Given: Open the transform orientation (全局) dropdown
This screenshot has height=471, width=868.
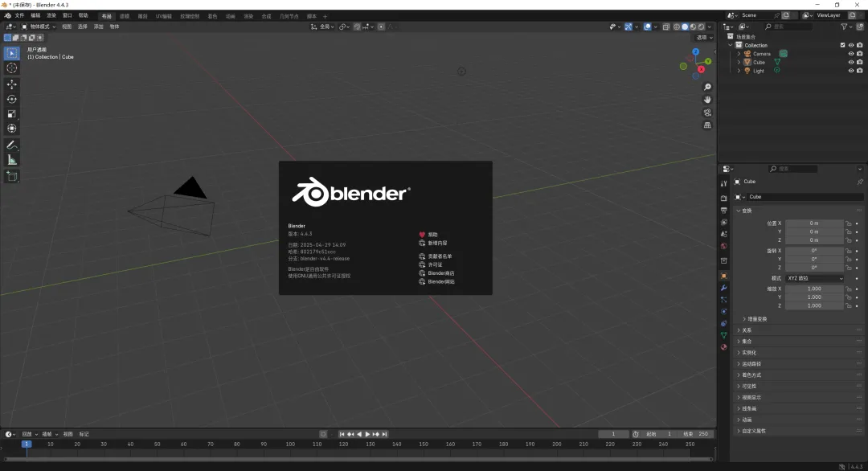Looking at the screenshot, I should 322,27.
